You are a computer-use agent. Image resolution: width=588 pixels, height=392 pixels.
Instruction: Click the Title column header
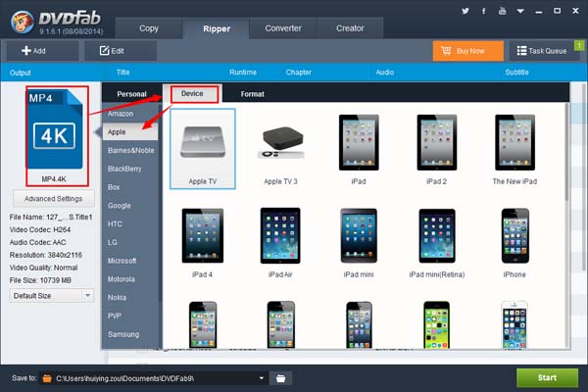123,73
